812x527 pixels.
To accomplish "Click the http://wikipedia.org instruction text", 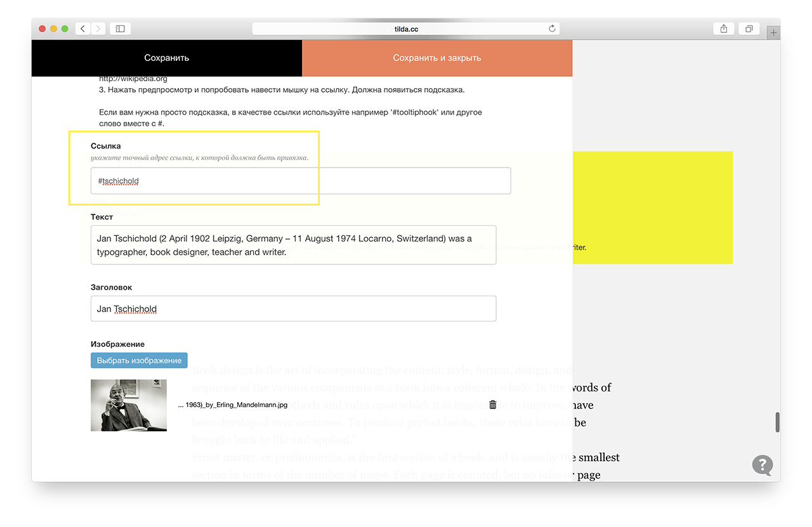I will (133, 79).
